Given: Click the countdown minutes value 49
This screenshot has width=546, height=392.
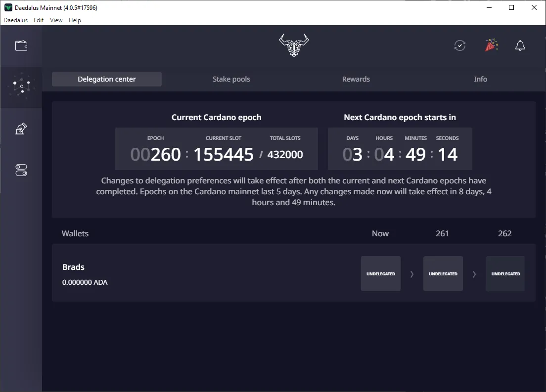Looking at the screenshot, I should click(415, 154).
